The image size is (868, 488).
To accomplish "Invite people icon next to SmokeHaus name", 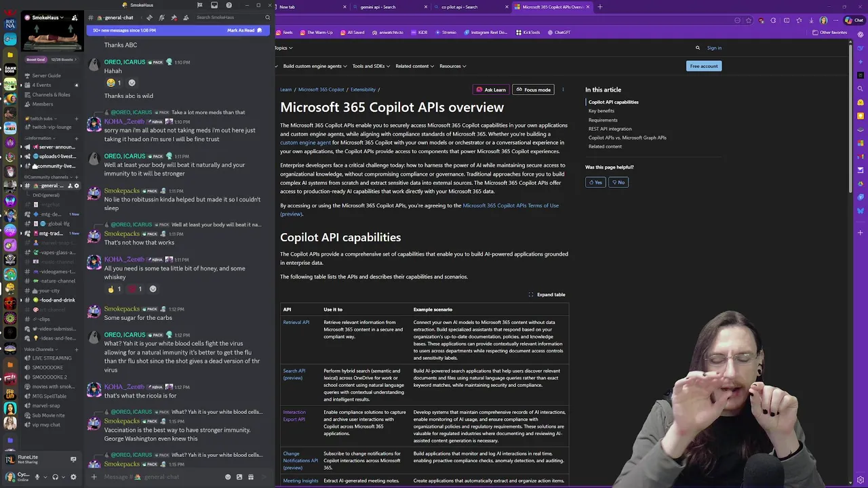I will [75, 18].
